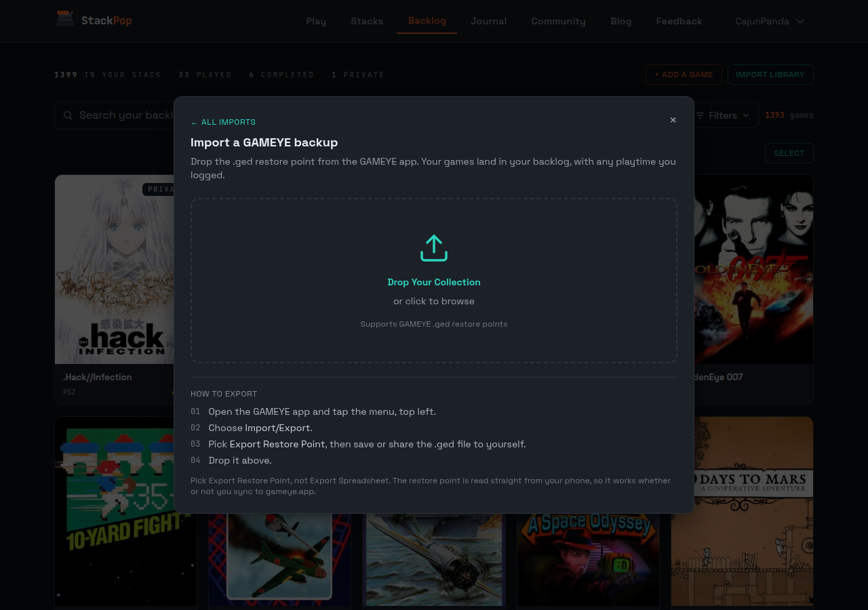The height and width of the screenshot is (610, 868).
Task: Click the PS2 platform label
Action: click(x=69, y=392)
